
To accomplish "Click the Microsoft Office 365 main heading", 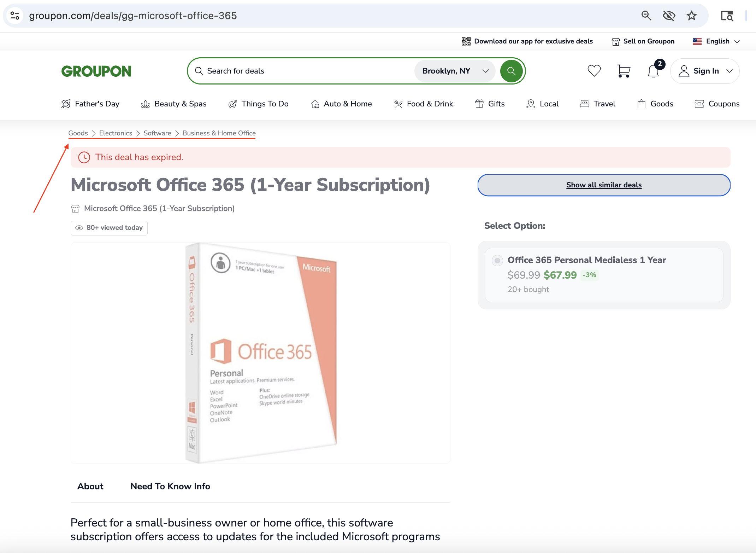I will (250, 185).
